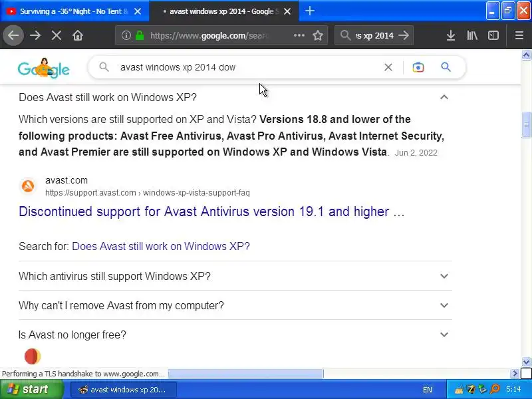Click the blue Google search magnifier button
This screenshot has width=532, height=399.
tap(446, 67)
